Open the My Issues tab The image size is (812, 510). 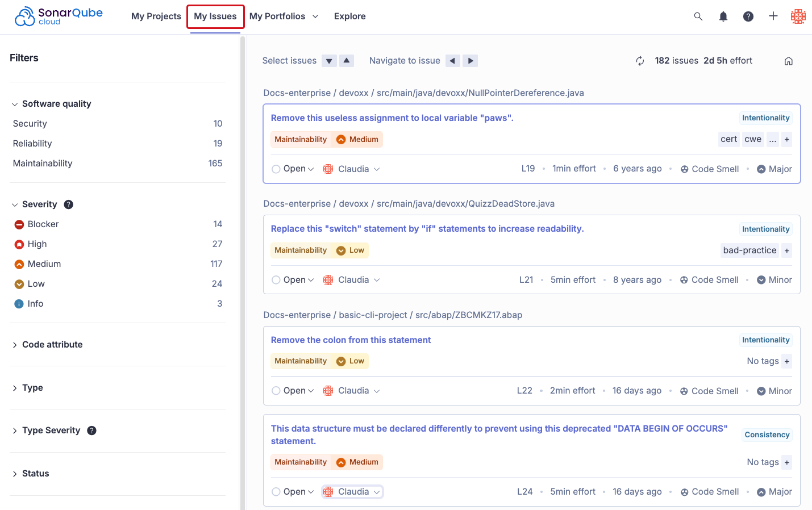tap(215, 16)
